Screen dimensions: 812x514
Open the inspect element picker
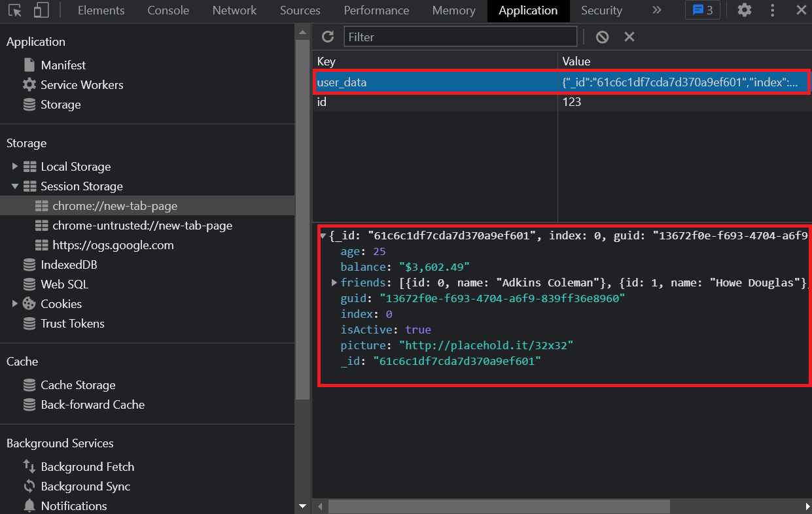pyautogui.click(x=14, y=10)
